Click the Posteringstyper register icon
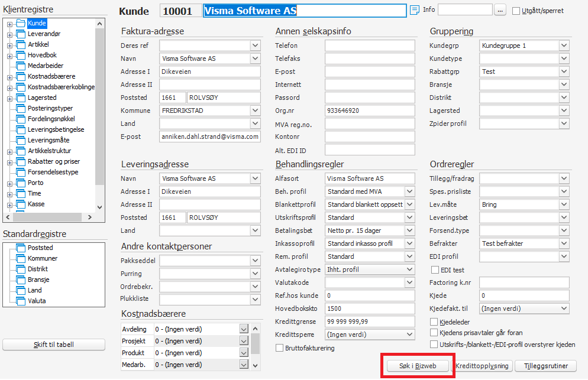 [21, 109]
